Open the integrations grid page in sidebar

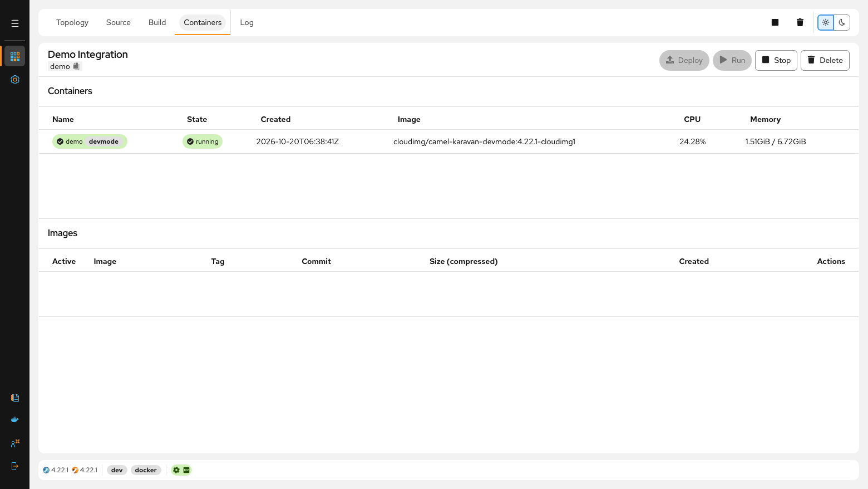[15, 56]
